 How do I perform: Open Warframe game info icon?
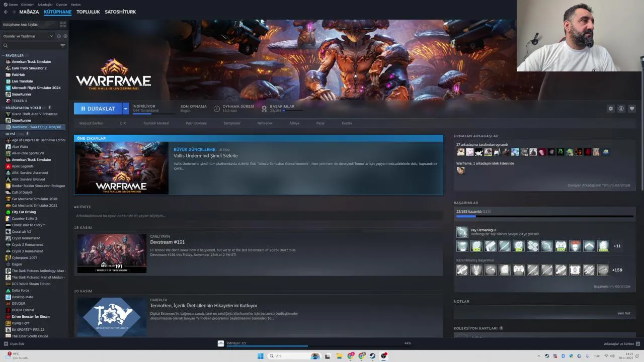pos(621,109)
